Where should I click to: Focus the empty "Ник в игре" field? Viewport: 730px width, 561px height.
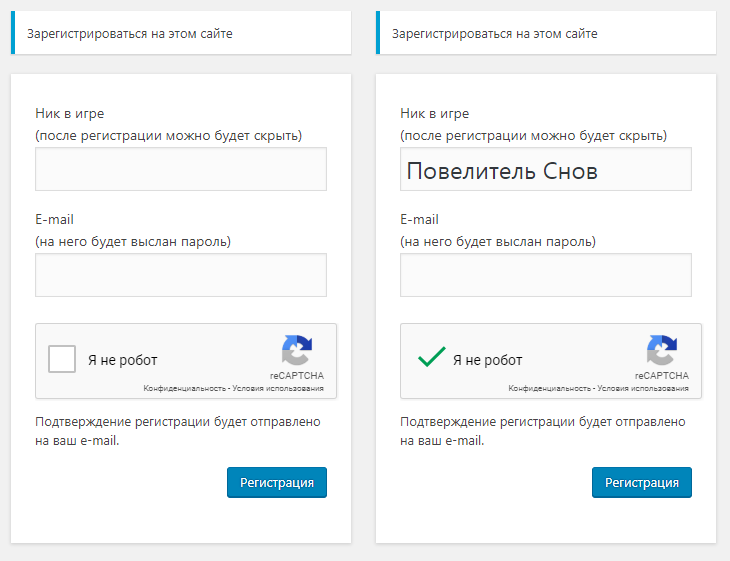click(181, 169)
